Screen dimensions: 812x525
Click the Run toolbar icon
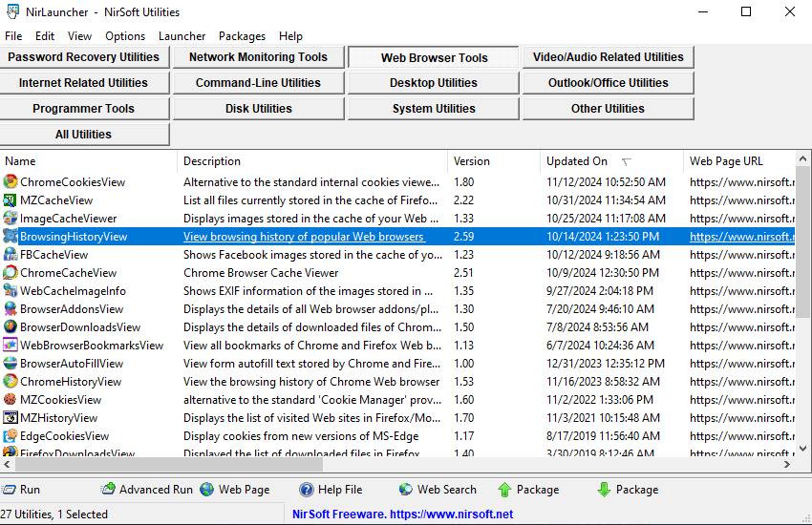tap(9, 490)
